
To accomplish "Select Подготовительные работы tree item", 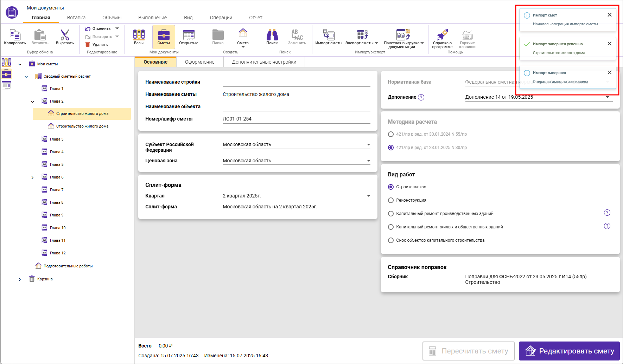I will pyautogui.click(x=68, y=266).
